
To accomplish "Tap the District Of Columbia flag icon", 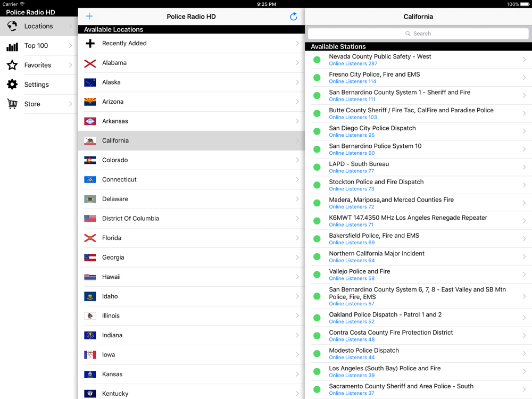I will coord(90,219).
